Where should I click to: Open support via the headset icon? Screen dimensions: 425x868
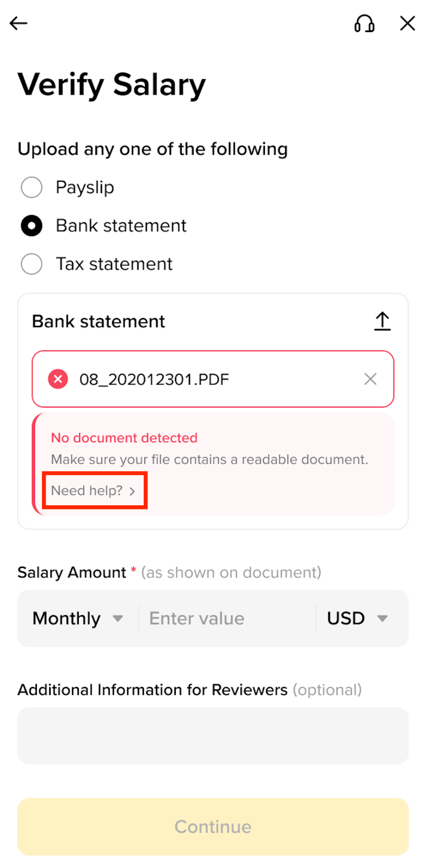click(364, 23)
